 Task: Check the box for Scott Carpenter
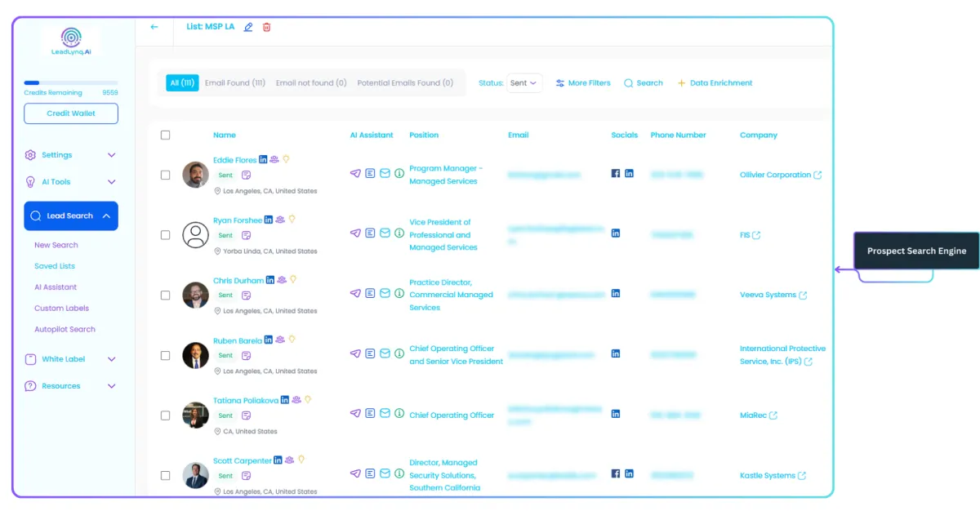tap(166, 475)
